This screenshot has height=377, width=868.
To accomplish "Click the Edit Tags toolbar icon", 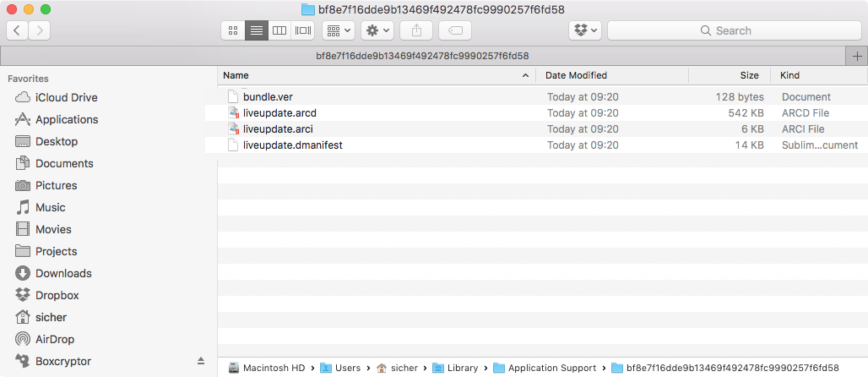I will (455, 30).
